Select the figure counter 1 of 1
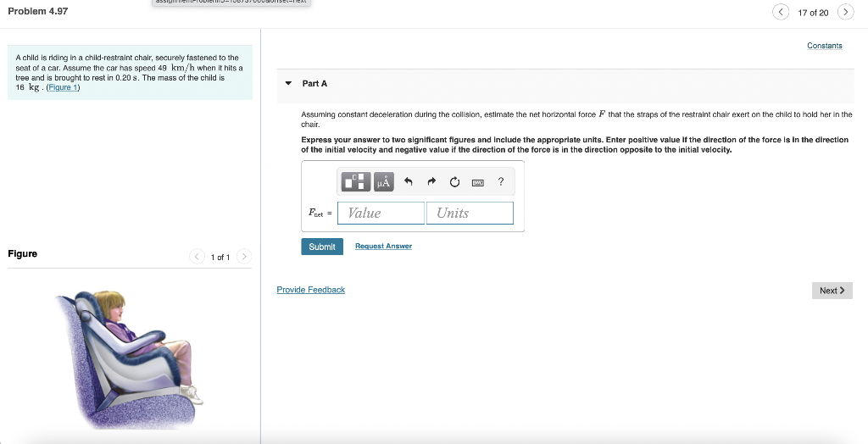 220,258
